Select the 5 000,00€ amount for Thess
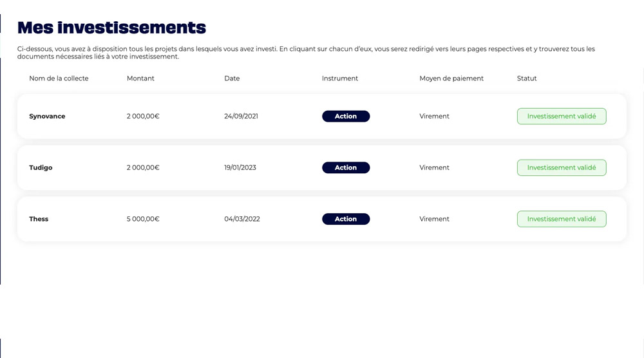The image size is (644, 358). tap(143, 219)
